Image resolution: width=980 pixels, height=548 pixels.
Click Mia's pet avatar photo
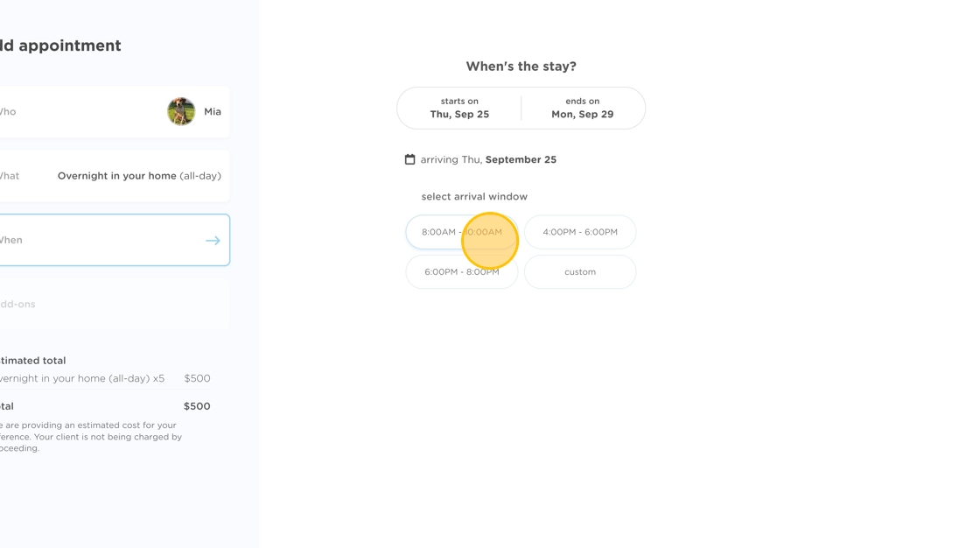[181, 111]
